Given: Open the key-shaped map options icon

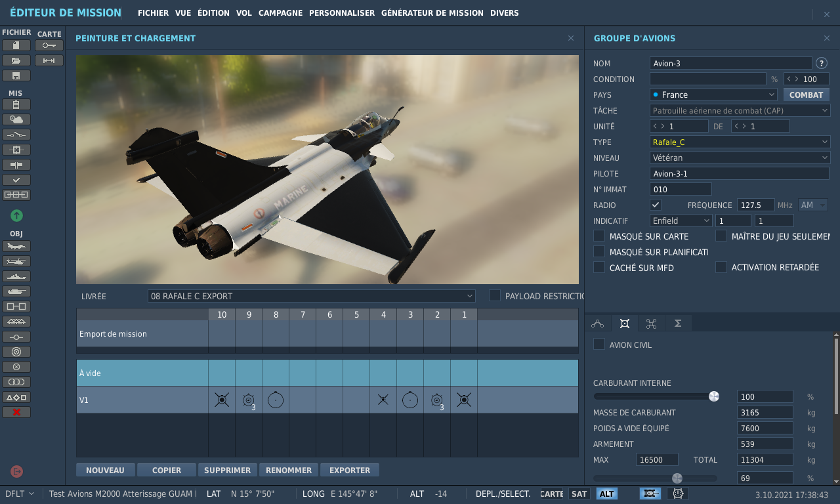Looking at the screenshot, I should point(49,45).
